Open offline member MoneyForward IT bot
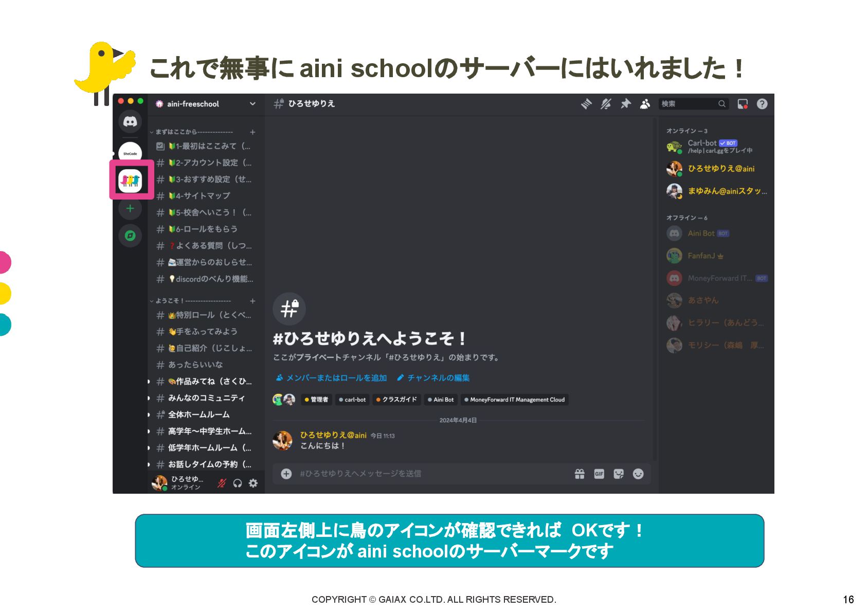868x612 pixels. pos(717,278)
